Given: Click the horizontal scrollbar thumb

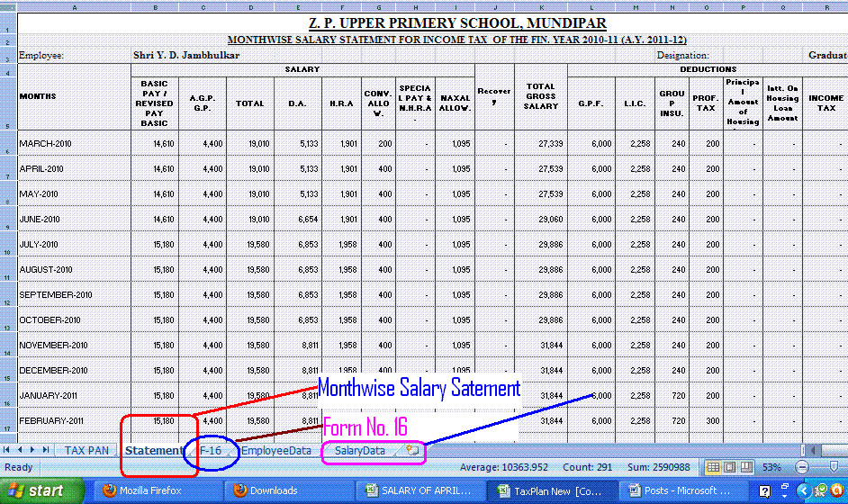Looking at the screenshot, I should point(834,450).
